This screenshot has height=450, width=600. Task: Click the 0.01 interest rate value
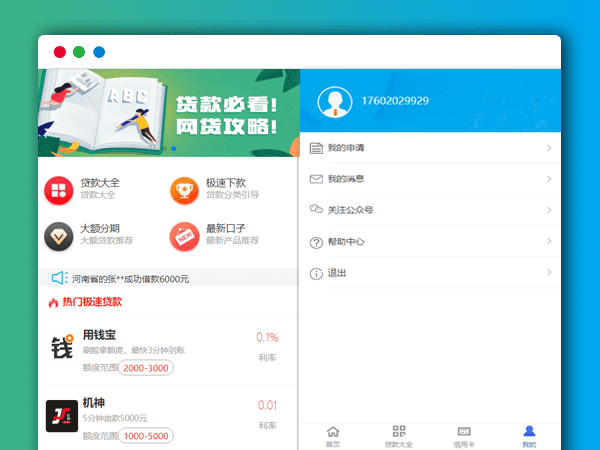[x=267, y=405]
